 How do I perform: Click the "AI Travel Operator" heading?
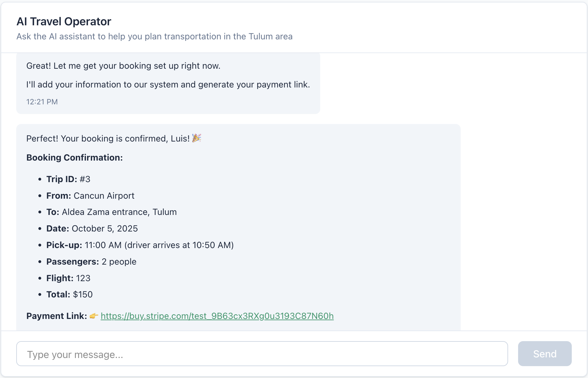64,22
